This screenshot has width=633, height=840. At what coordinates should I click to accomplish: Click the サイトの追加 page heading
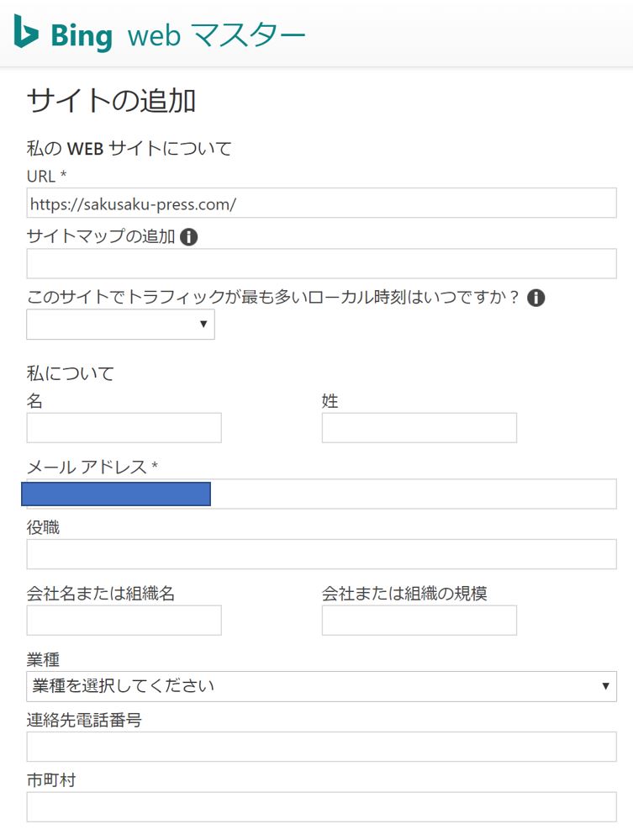(x=112, y=101)
